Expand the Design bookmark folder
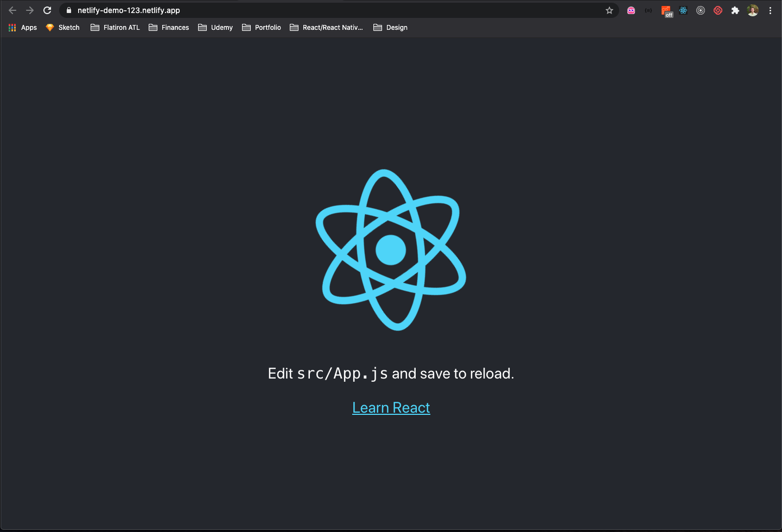The height and width of the screenshot is (532, 782). click(390, 28)
